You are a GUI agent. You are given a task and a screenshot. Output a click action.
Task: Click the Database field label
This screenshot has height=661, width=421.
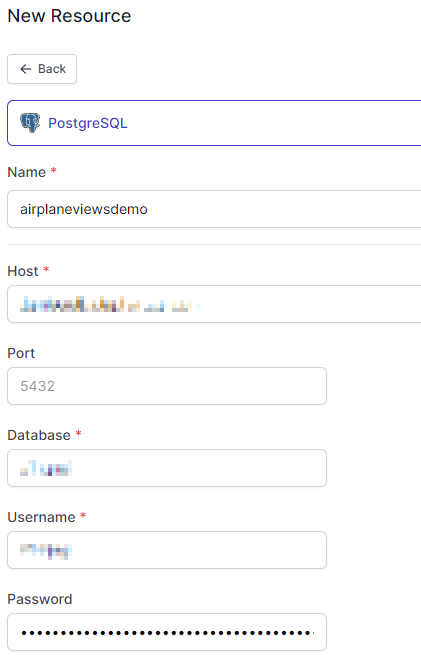39,435
